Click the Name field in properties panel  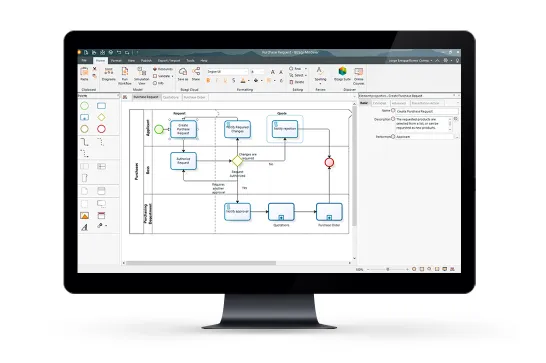coord(427,111)
